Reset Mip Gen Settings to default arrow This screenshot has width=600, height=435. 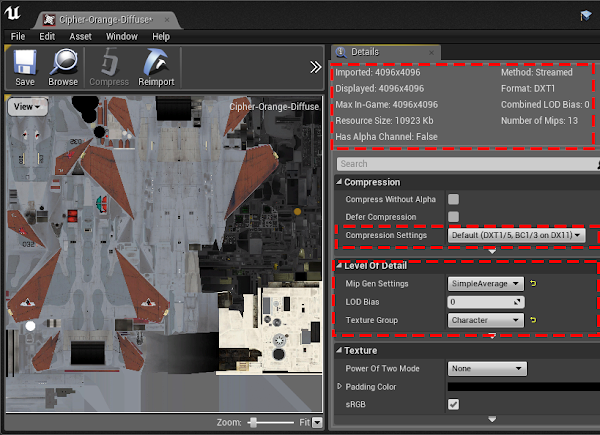pyautogui.click(x=533, y=284)
